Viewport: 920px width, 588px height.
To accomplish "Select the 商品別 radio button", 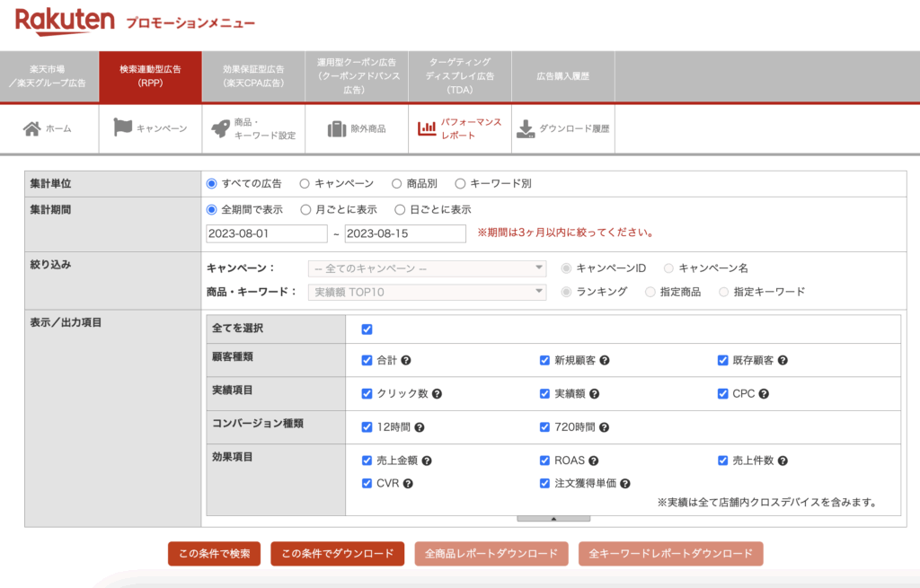I will (x=396, y=184).
